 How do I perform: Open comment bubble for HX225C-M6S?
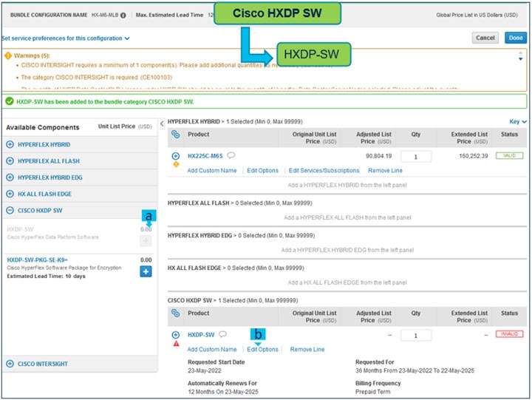pyautogui.click(x=231, y=155)
